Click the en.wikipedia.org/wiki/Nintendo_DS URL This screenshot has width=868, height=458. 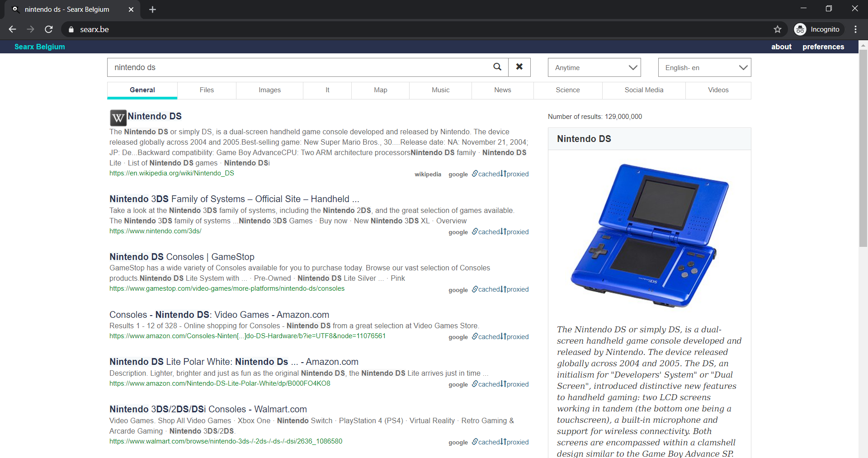point(172,173)
